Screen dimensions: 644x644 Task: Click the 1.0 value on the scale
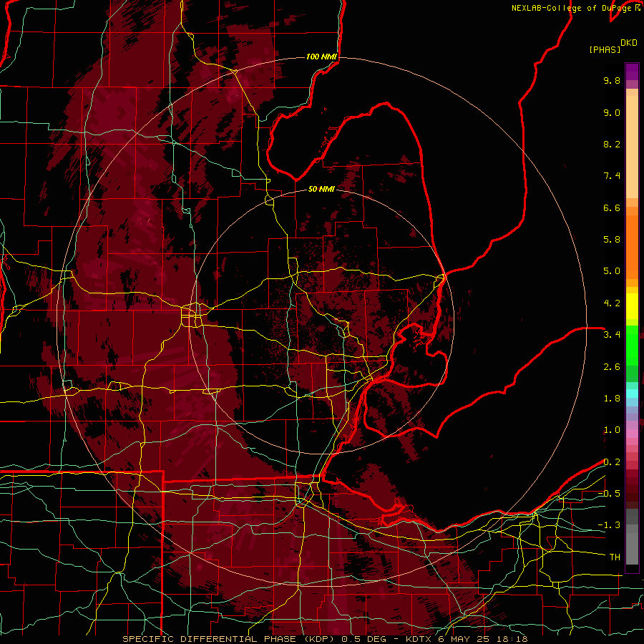(x=612, y=430)
